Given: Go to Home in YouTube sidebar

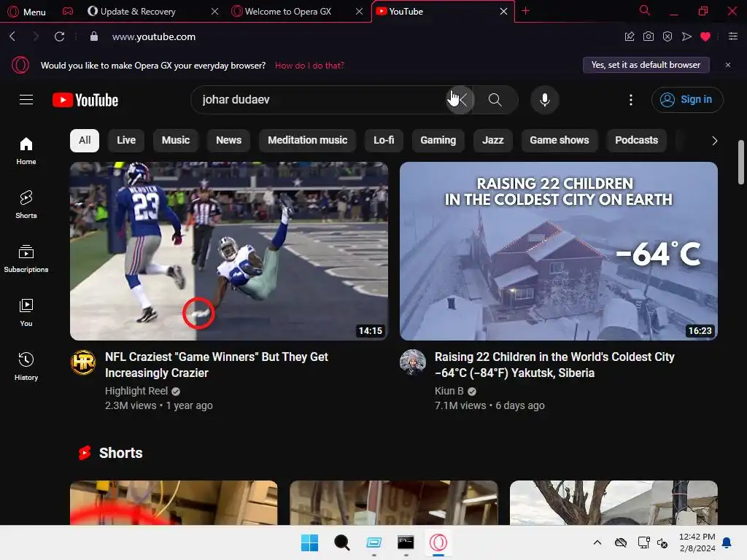Looking at the screenshot, I should [26, 151].
